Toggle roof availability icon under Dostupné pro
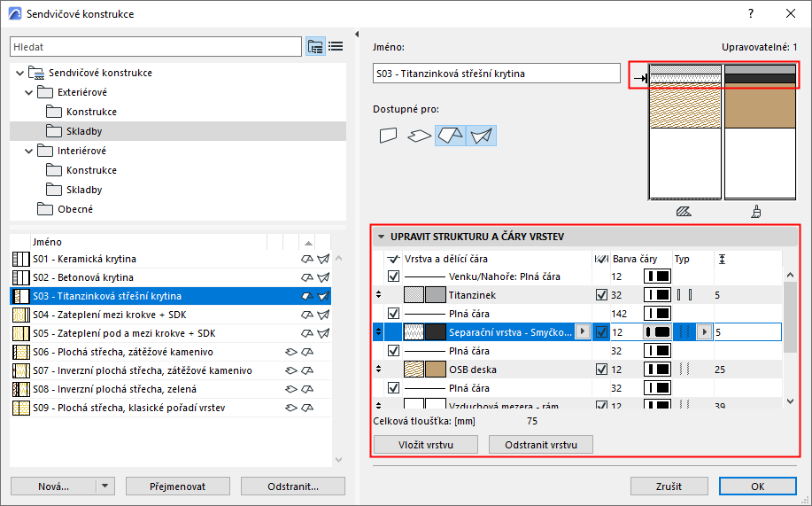Image resolution: width=812 pixels, height=506 pixels. click(x=451, y=136)
